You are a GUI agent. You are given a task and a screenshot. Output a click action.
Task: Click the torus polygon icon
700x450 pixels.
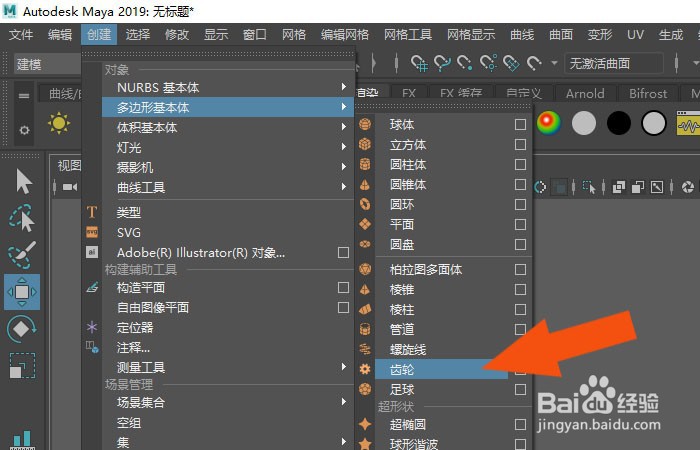coord(365,204)
